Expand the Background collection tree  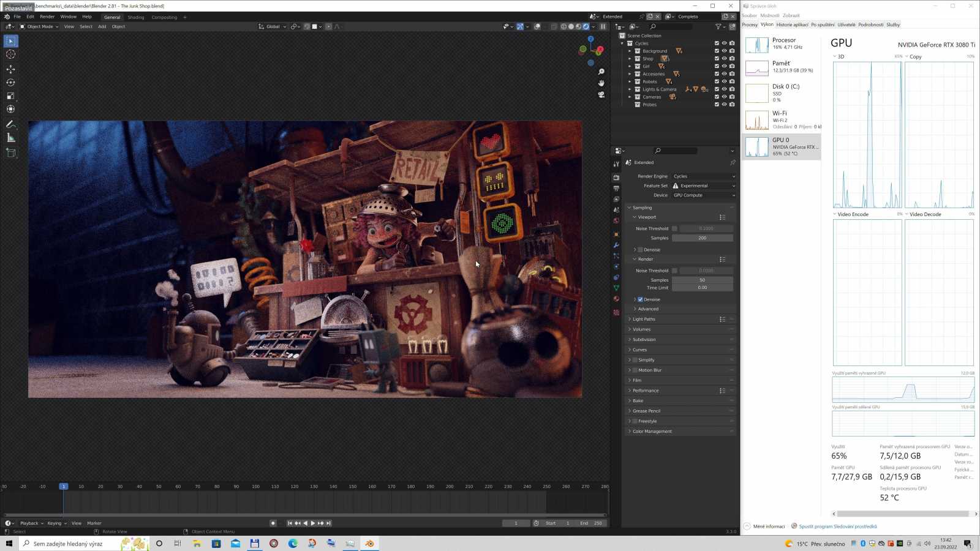pos(630,51)
